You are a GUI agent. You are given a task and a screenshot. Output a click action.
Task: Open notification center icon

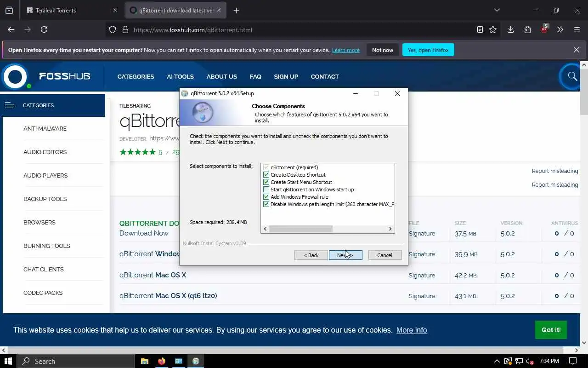pos(573,361)
